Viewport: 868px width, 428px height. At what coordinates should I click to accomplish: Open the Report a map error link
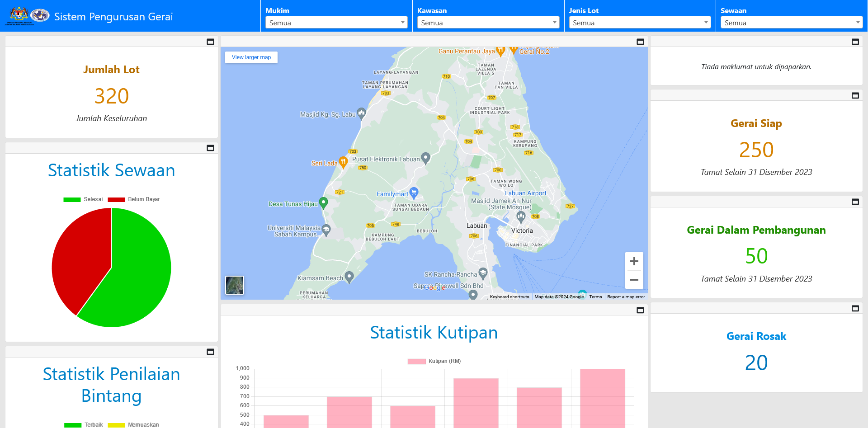point(626,297)
